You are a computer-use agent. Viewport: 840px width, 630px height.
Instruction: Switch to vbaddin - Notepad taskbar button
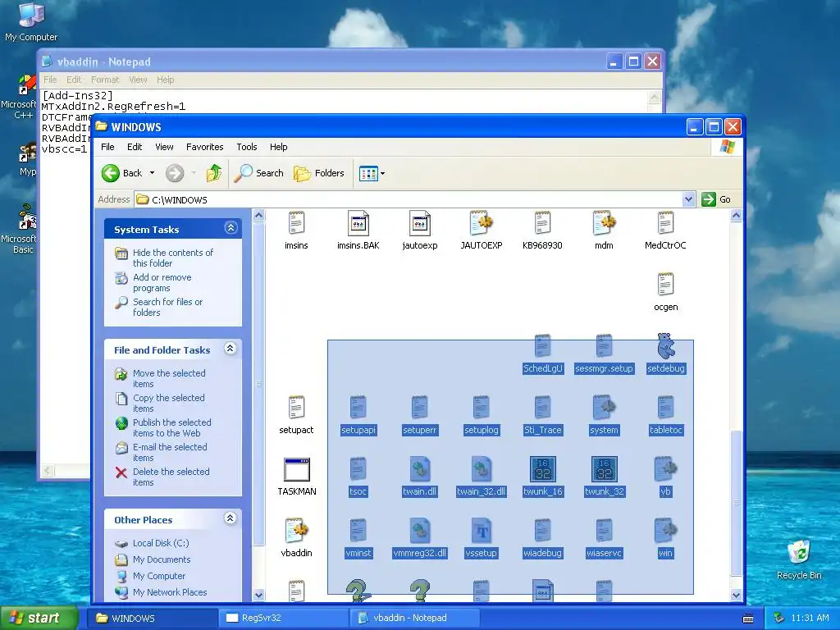[x=414, y=618]
